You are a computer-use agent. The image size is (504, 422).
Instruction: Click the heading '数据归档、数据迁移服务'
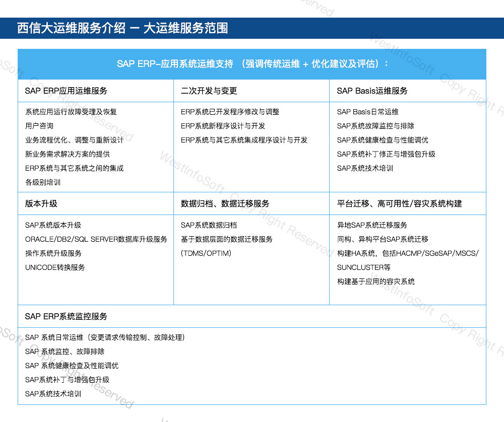pyautogui.click(x=225, y=203)
